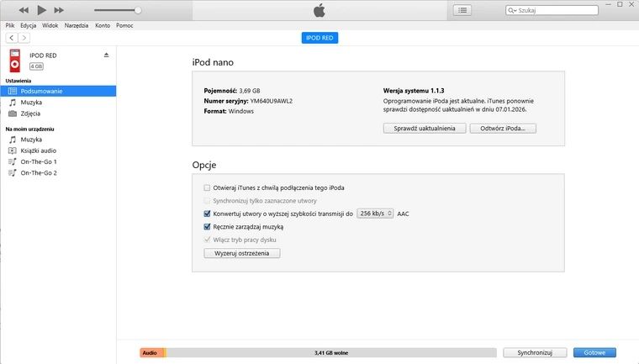Start playback with the play button
The width and height of the screenshot is (639, 364).
click(x=41, y=10)
